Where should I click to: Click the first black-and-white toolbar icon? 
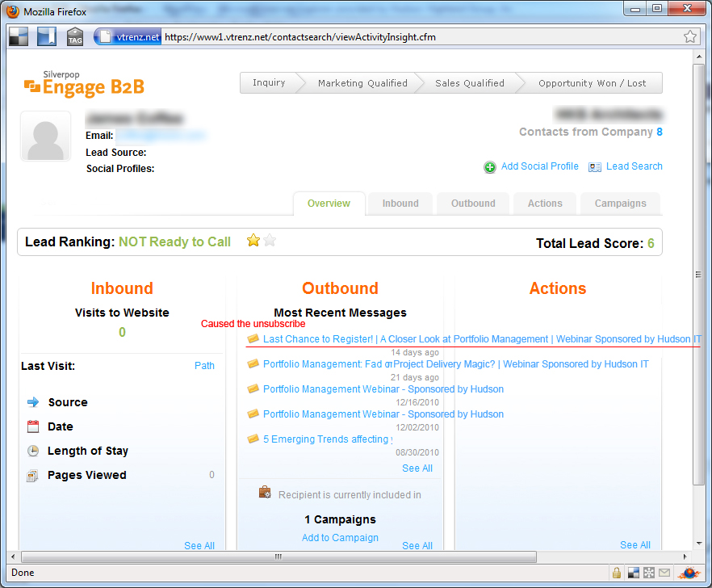pyautogui.click(x=19, y=36)
